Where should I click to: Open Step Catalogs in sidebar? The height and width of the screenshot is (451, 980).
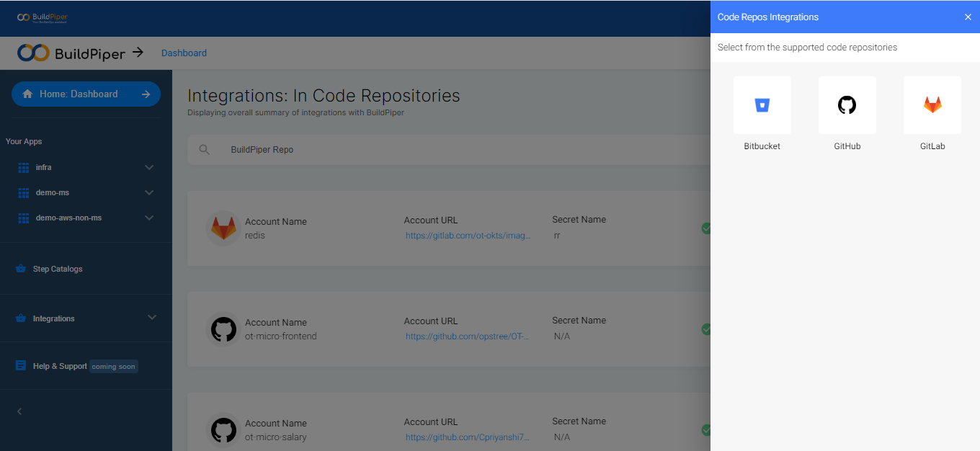[x=58, y=269]
